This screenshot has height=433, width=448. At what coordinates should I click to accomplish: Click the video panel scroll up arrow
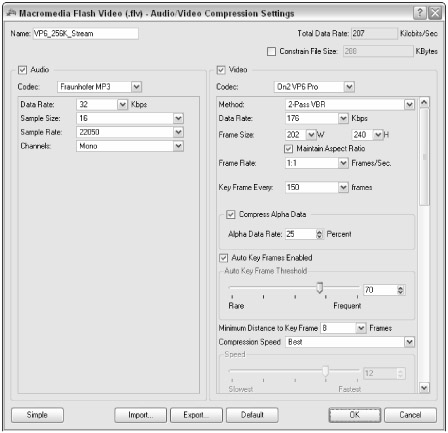[x=424, y=103]
